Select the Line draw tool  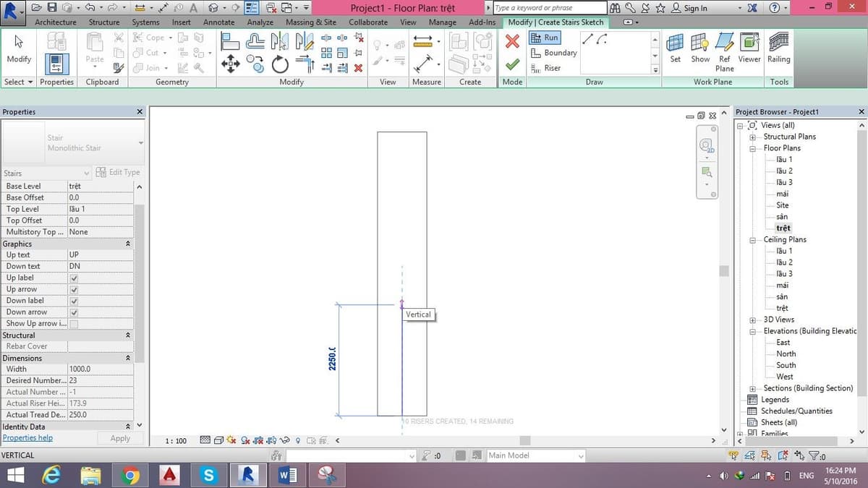tap(588, 38)
